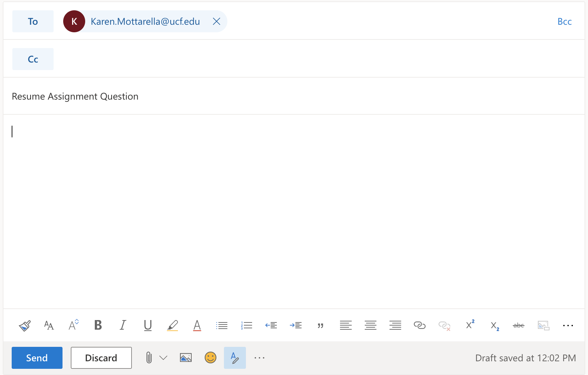Screen dimensions: 588x375
Task: Decrease the paragraph indent
Action: click(271, 325)
